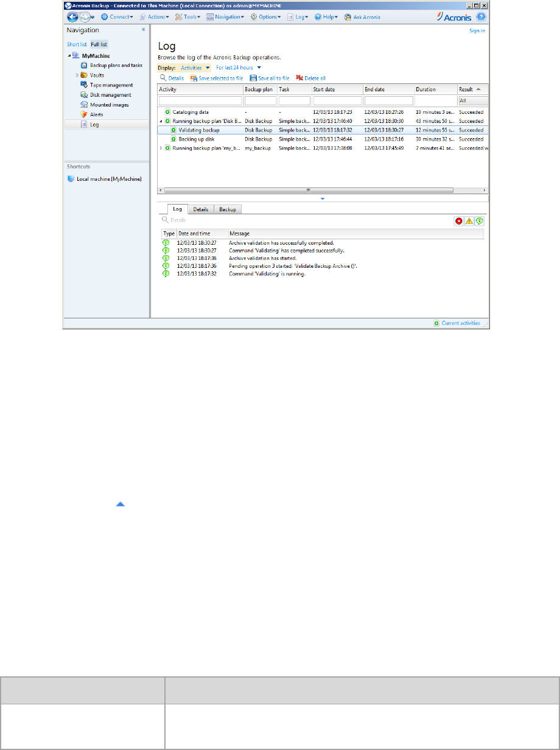Select the Cataloging data row
The image size is (560, 750).
click(323, 112)
